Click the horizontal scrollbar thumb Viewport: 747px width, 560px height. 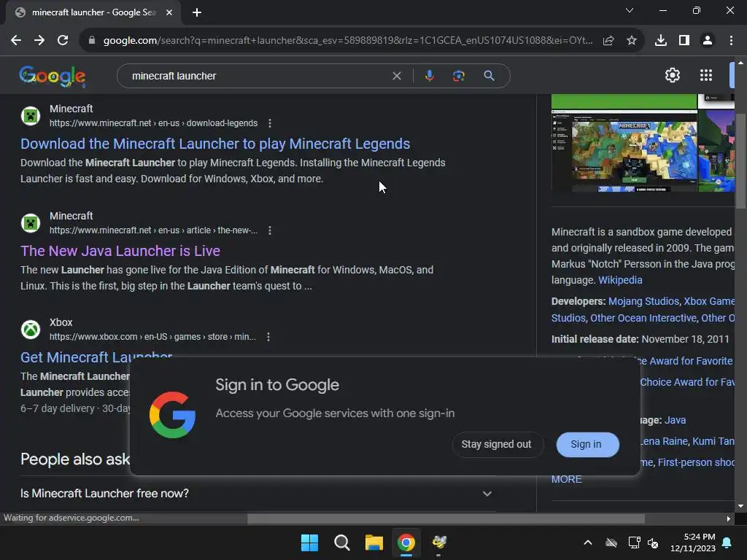(446, 518)
